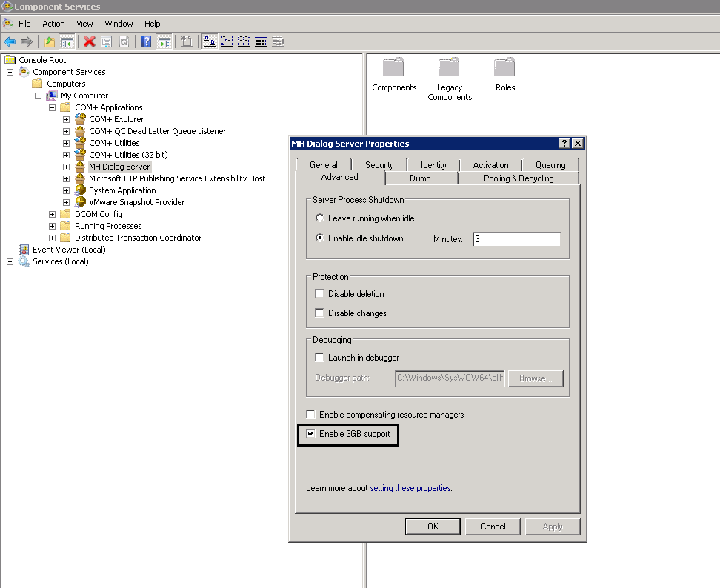Image resolution: width=720 pixels, height=588 pixels.
Task: Click the New document toolbar icon
Action: pos(187,41)
